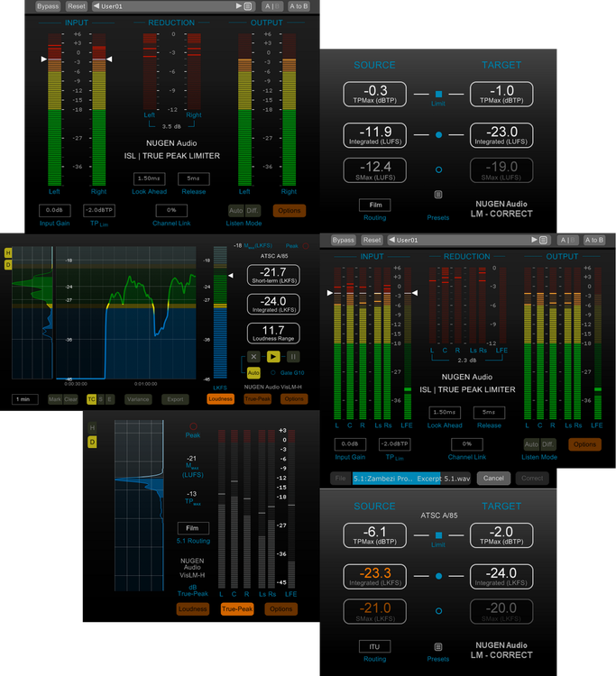Click loudness target triangle beside LKFS meter

(231, 275)
